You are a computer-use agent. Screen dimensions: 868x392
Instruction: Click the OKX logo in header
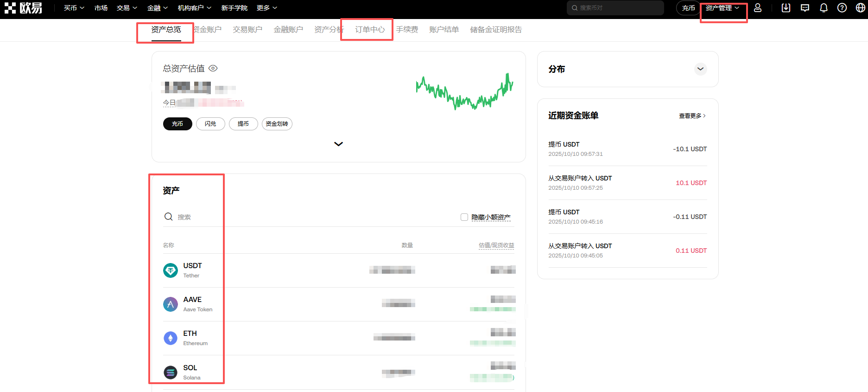tap(23, 8)
